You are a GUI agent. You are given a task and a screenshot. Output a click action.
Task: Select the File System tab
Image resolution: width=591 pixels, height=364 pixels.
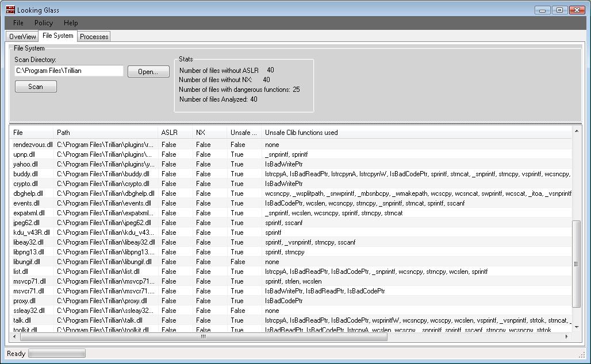tap(57, 36)
